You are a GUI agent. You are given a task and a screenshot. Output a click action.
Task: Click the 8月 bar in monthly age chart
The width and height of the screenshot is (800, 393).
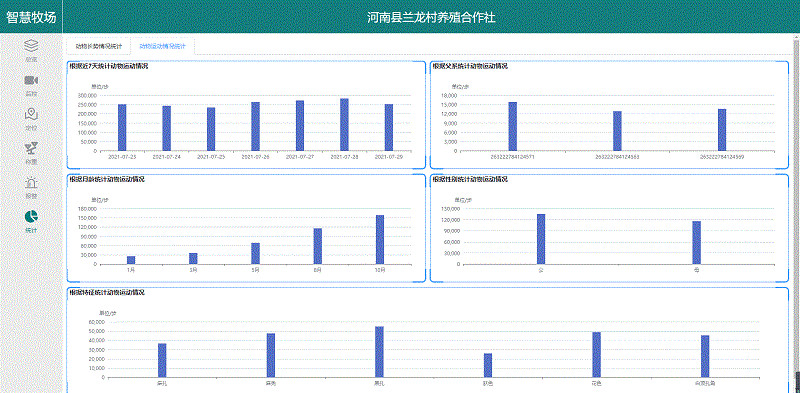pos(317,246)
